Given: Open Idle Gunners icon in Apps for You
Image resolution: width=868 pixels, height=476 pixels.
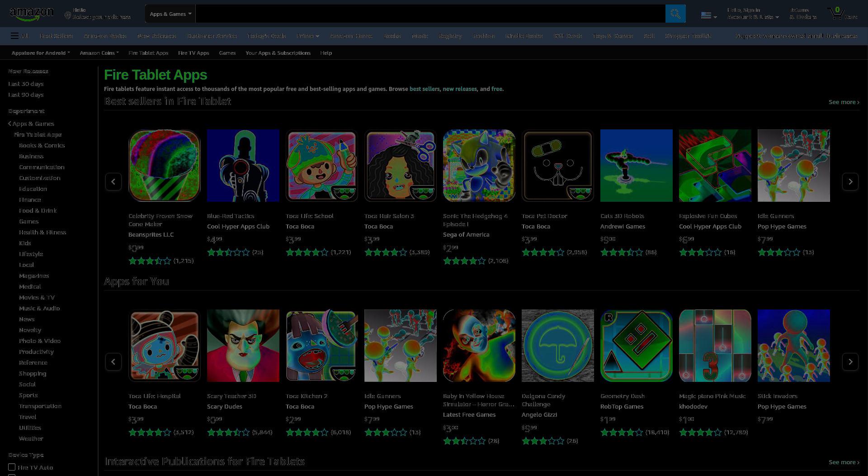Looking at the screenshot, I should click(401, 346).
